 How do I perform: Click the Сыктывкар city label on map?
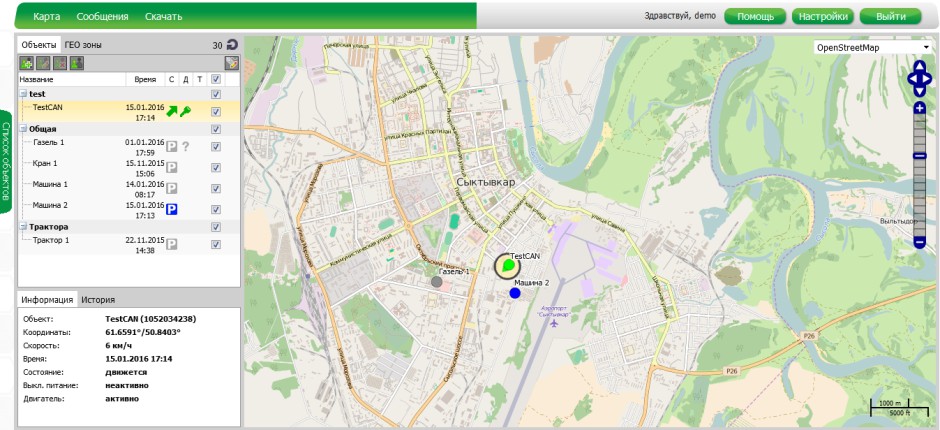486,181
